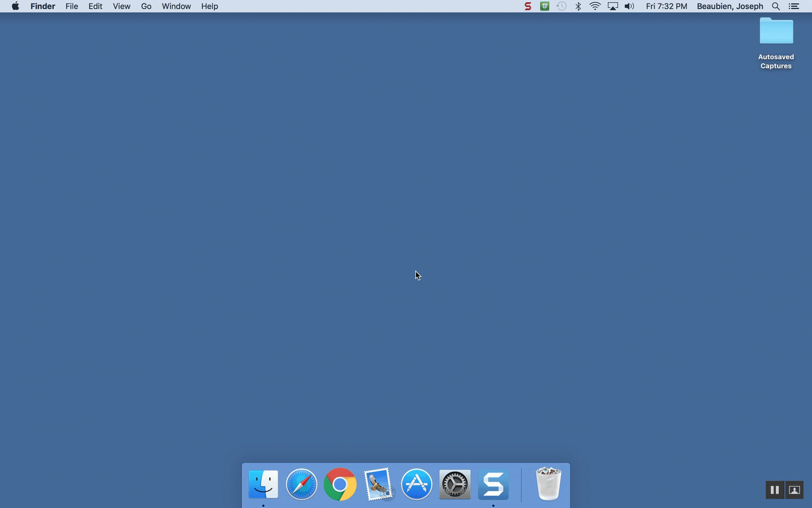The height and width of the screenshot is (508, 812).
Task: Open Notification Center list icon
Action: (x=794, y=6)
